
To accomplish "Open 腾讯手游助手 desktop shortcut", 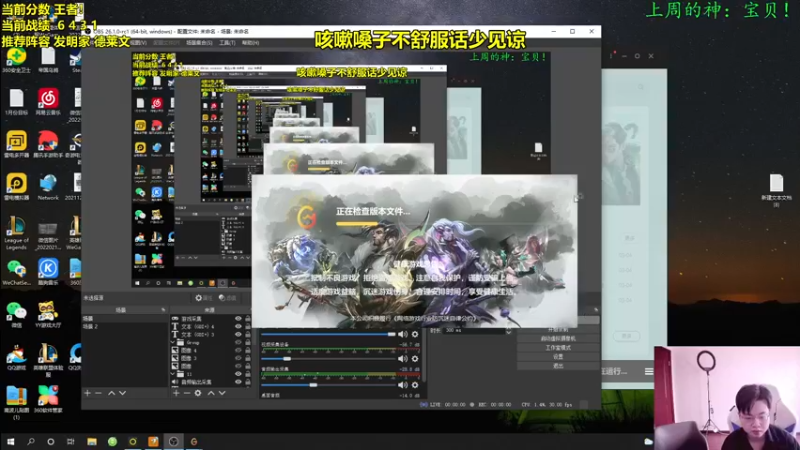I will [48, 144].
